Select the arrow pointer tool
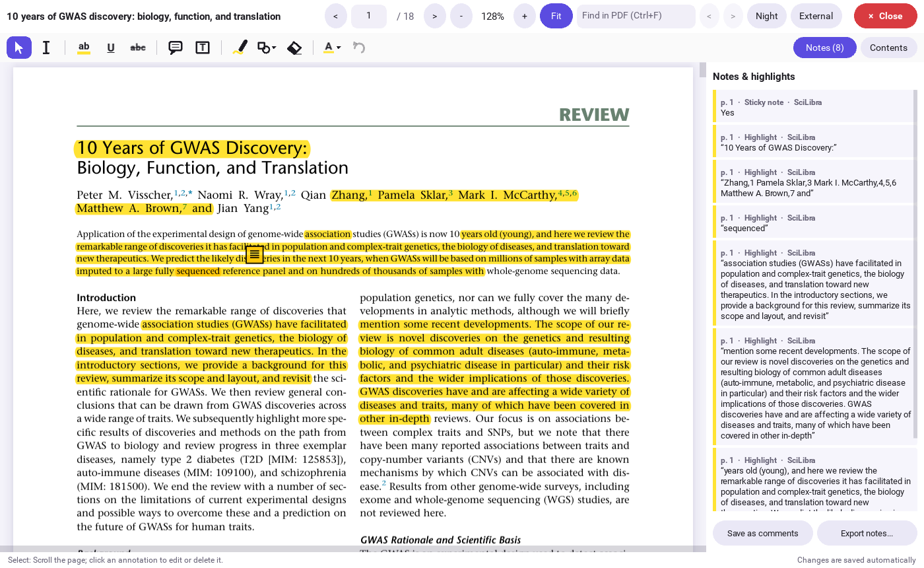 (x=19, y=48)
